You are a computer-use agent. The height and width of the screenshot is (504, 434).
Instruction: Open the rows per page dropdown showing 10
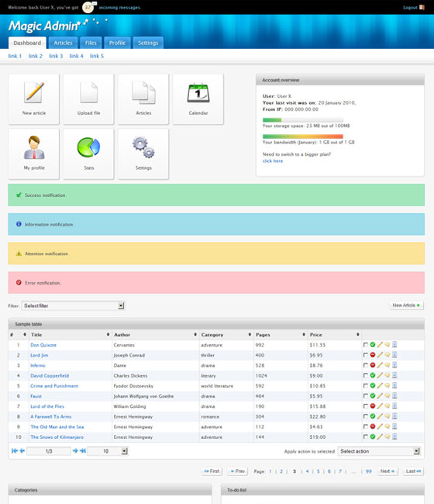(x=108, y=451)
